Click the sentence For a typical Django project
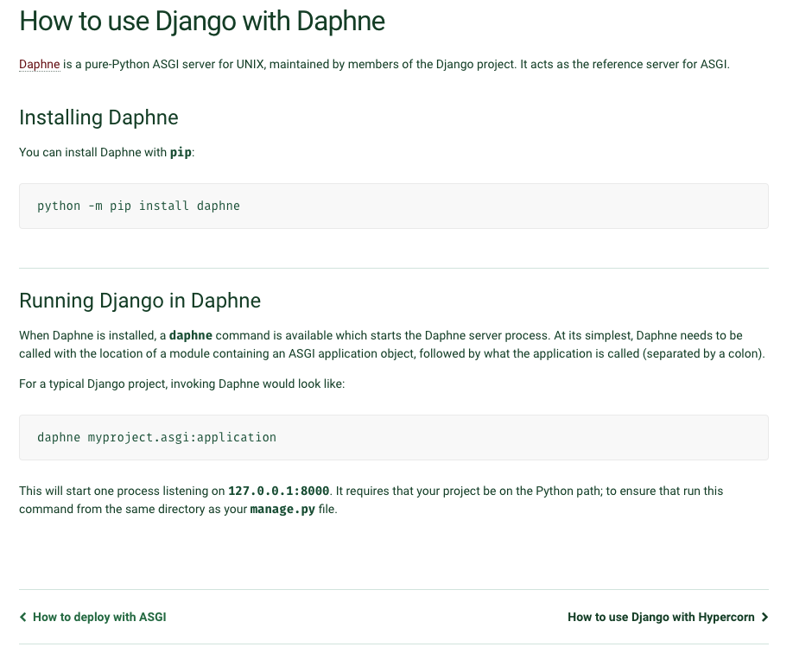This screenshot has width=812, height=647. pyautogui.click(x=181, y=384)
